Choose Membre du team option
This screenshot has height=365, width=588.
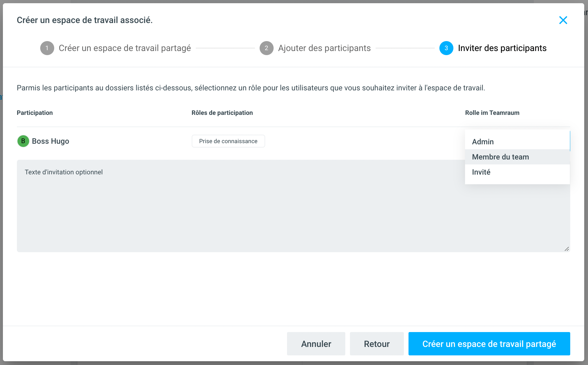500,157
